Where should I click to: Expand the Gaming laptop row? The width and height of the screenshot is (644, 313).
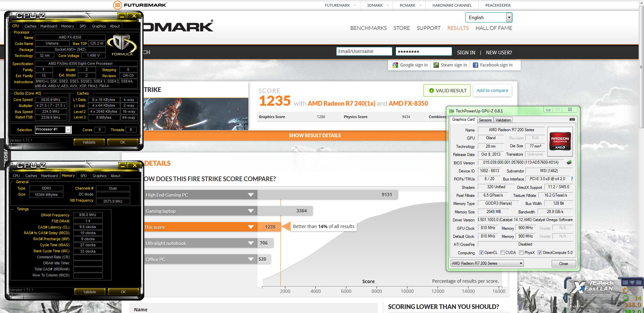[x=251, y=211]
